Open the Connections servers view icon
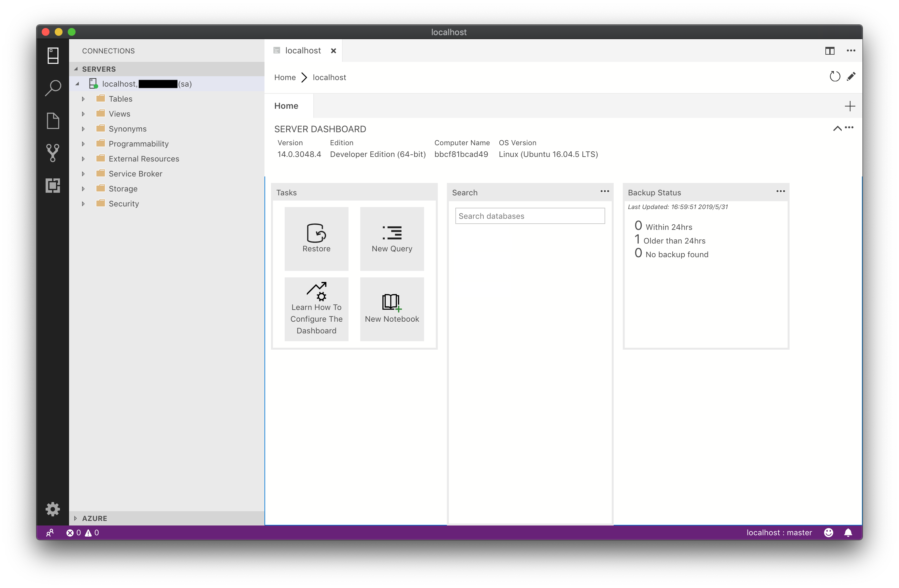Image resolution: width=899 pixels, height=588 pixels. click(x=53, y=56)
